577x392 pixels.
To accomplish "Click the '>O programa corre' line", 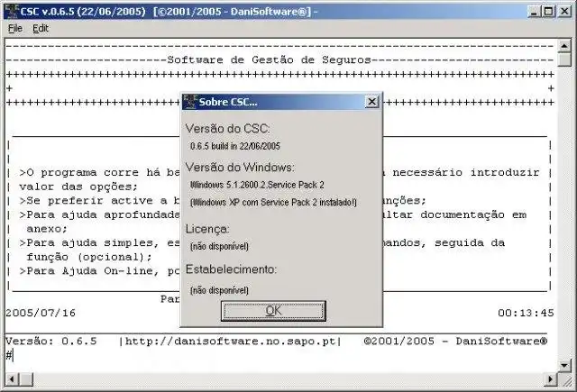I will (100, 173).
